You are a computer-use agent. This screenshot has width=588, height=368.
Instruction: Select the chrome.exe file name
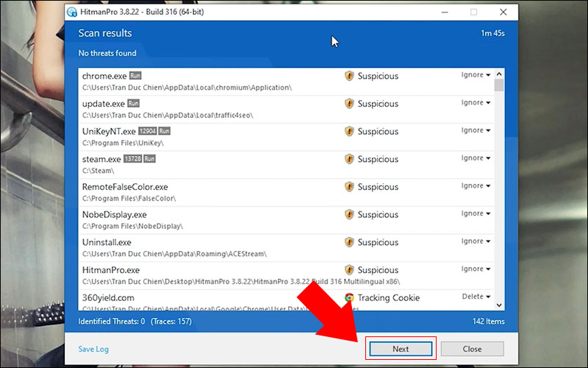(104, 76)
